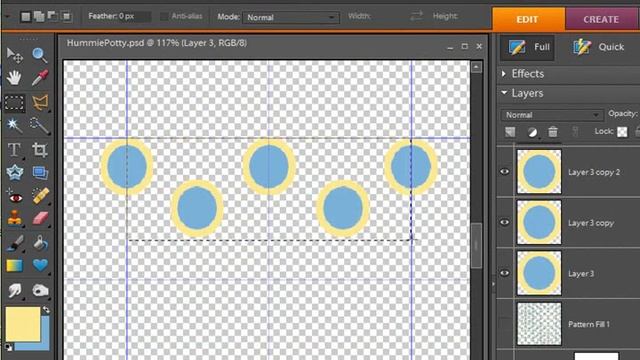Viewport: 640px width, 360px height.
Task: Select the Eyedropper tool
Action: pyautogui.click(x=40, y=78)
